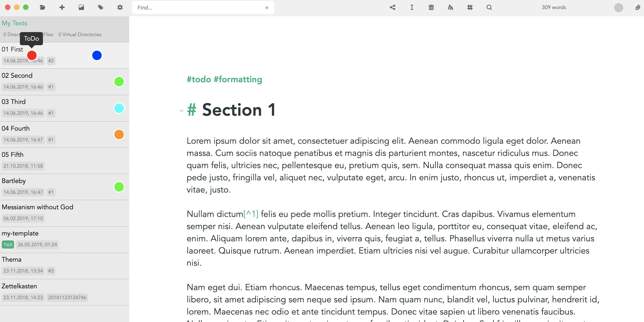Open the My Texts directory header
The image size is (644, 322).
(14, 23)
